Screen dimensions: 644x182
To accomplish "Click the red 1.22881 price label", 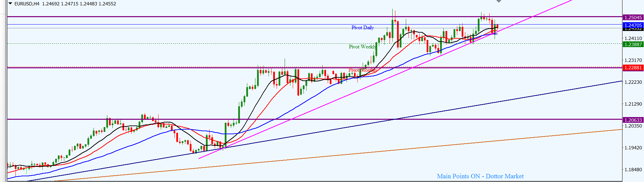I will (x=633, y=68).
